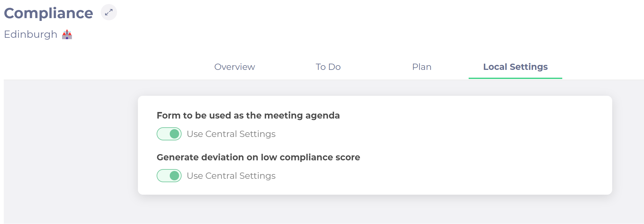Click the Use Central Settings label under deviation score
644x224 pixels.
(231, 176)
